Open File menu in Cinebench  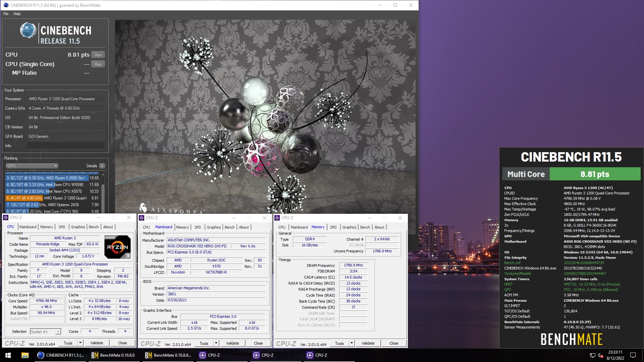pyautogui.click(x=6, y=14)
